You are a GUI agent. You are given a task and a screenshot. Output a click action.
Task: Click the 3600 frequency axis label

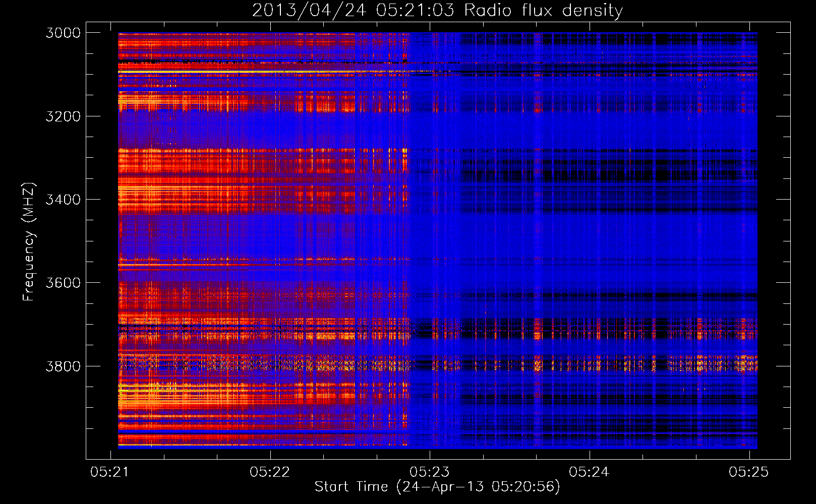pyautogui.click(x=63, y=283)
